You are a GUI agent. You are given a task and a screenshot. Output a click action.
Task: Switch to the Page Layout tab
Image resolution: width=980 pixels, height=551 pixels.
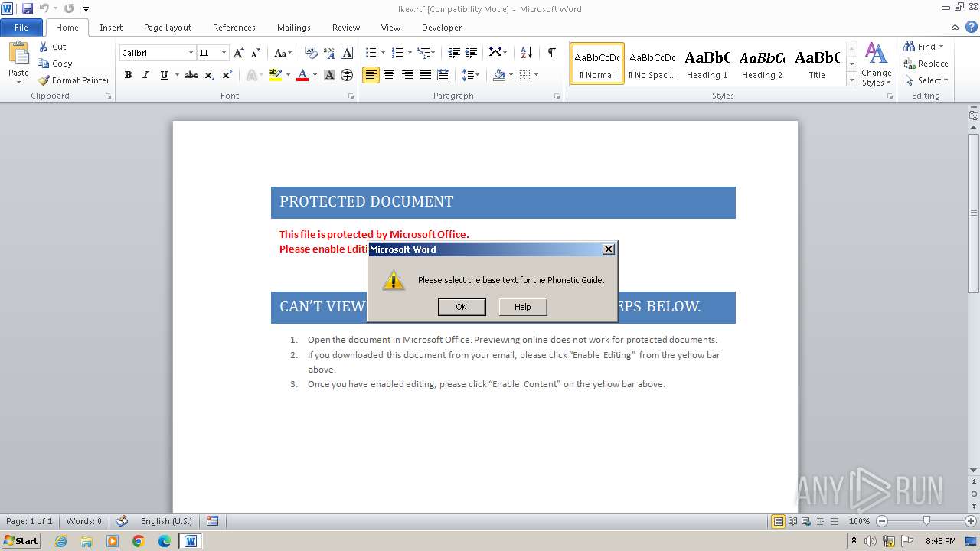[168, 28]
